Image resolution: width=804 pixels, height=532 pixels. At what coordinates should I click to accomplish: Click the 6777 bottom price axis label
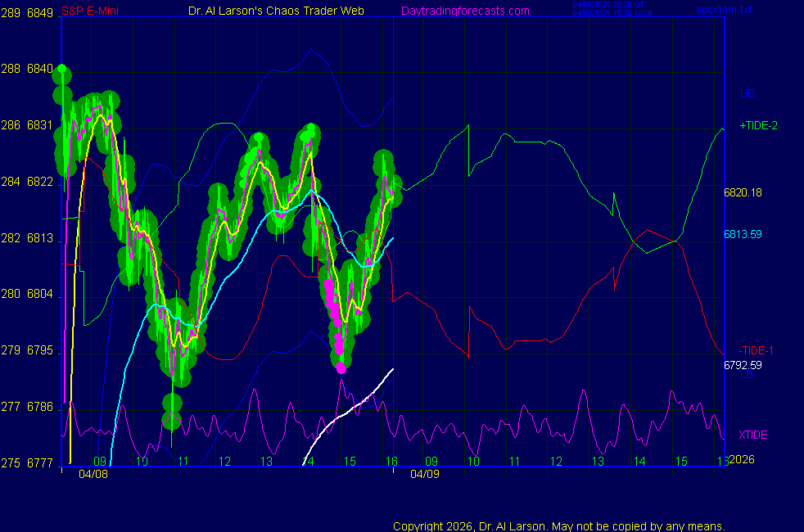pyautogui.click(x=40, y=463)
